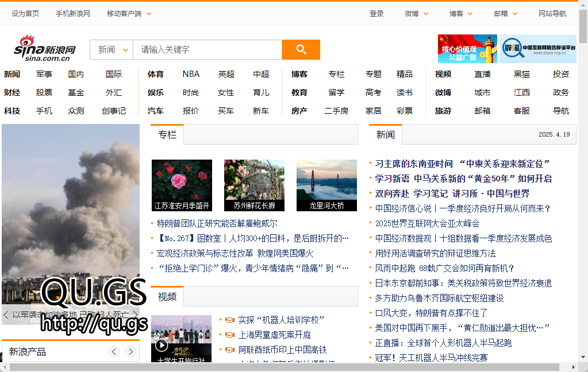Open 教育 navigation link
This screenshot has height=372, width=588.
tap(299, 92)
